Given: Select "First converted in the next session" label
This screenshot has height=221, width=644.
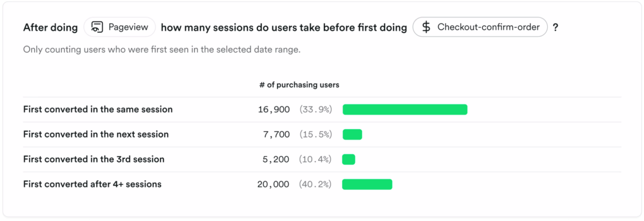Looking at the screenshot, I should click(96, 134).
